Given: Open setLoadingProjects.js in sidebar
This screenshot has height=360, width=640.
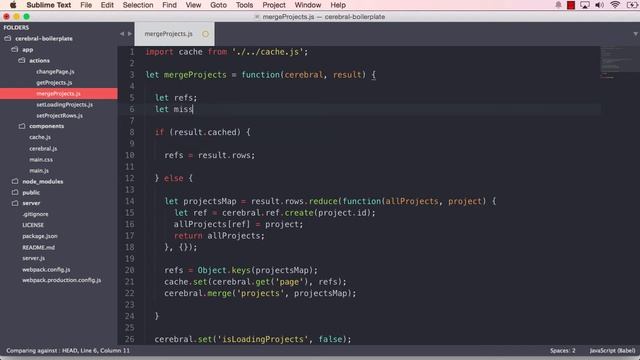Looking at the screenshot, I should point(64,104).
